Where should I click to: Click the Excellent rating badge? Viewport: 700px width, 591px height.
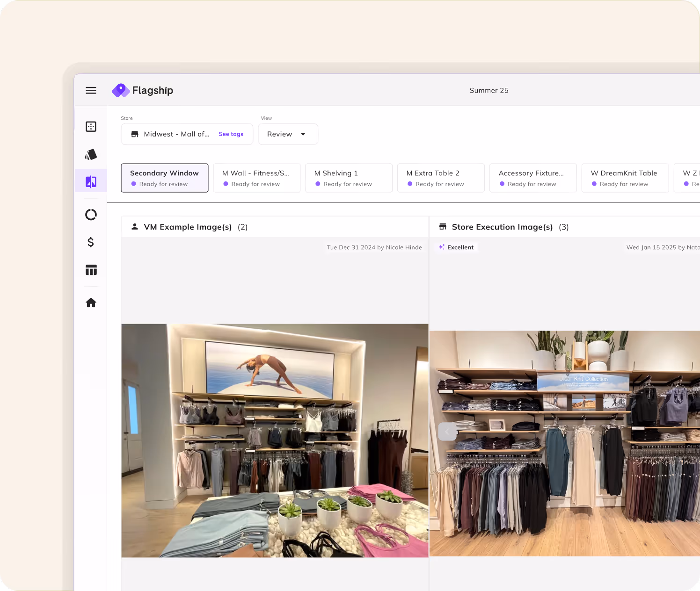tap(456, 247)
